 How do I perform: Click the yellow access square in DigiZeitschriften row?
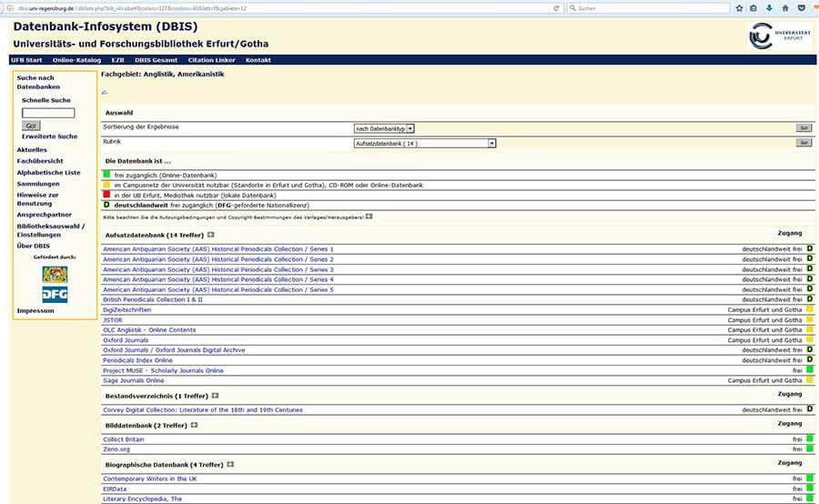(810, 309)
